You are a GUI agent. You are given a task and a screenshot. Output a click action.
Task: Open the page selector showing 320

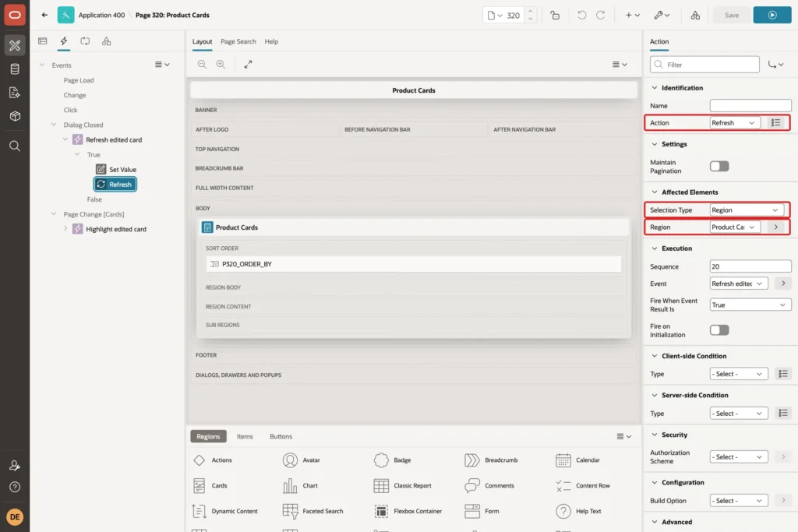[504, 16]
